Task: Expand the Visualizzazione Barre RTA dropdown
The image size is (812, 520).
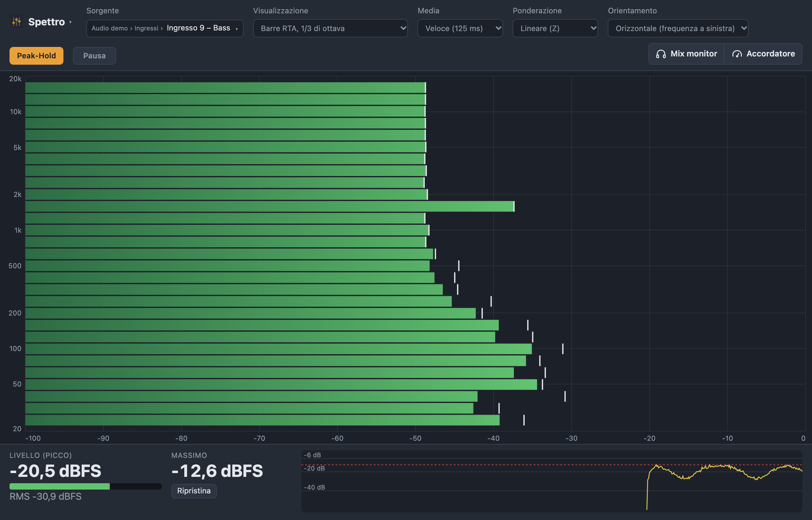Action: (x=330, y=28)
